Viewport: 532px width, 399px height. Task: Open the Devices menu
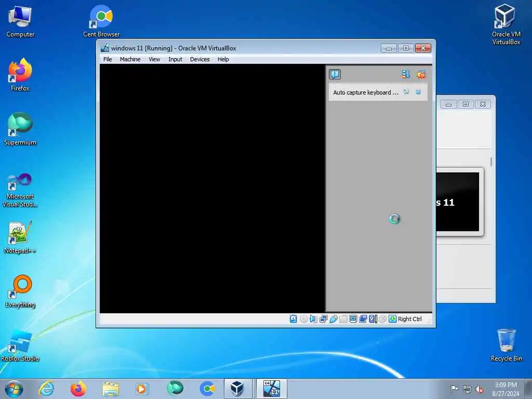(199, 59)
